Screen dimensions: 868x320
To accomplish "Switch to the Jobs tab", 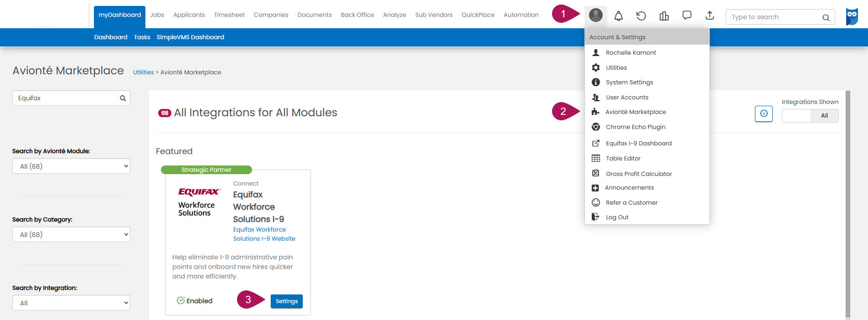I will 157,15.
